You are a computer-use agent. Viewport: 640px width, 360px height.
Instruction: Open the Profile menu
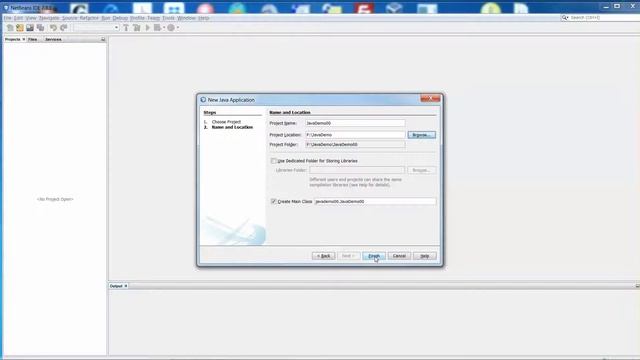[137, 18]
